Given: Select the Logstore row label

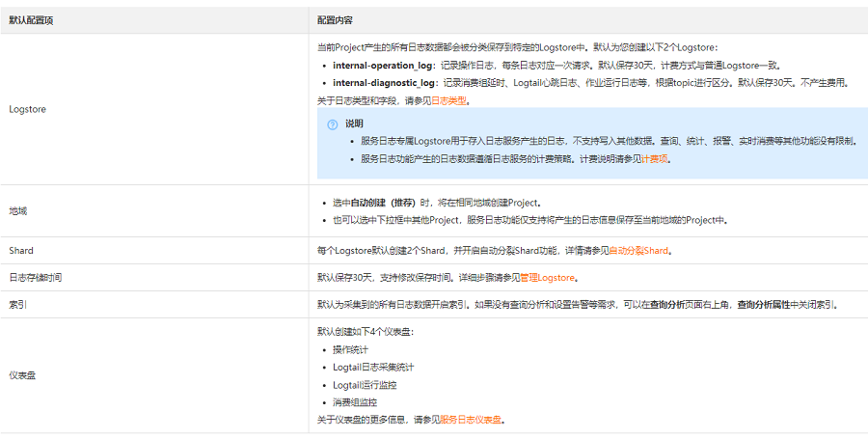Looking at the screenshot, I should click(28, 109).
